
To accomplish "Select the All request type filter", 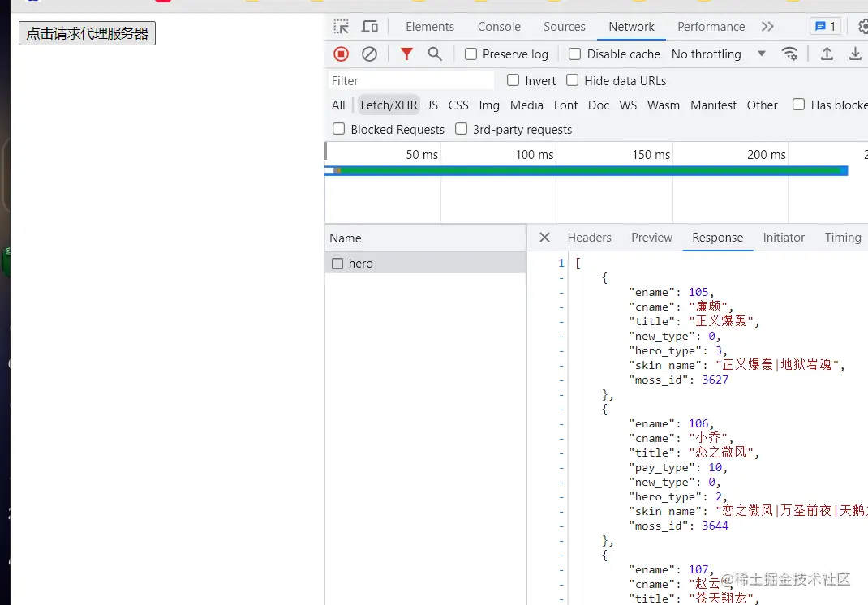I will [x=338, y=105].
